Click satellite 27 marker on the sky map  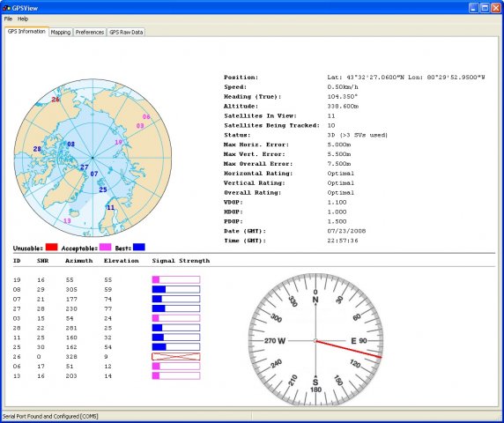click(85, 167)
